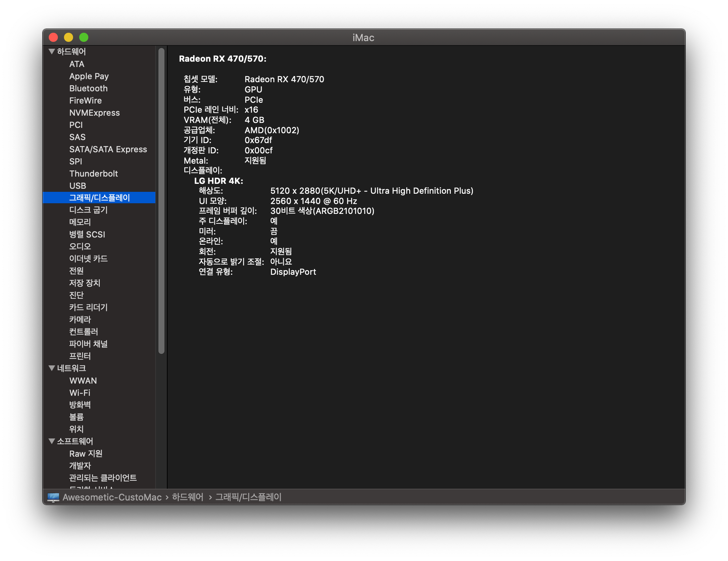Image resolution: width=728 pixels, height=561 pixels.
Task: Select 메모리 in the sidebar
Action: [x=80, y=222]
